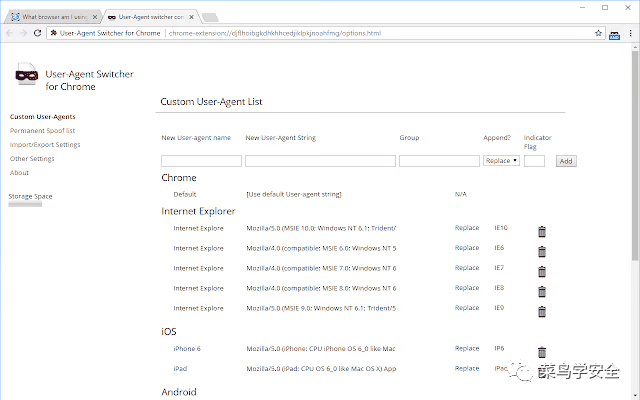Click the 'IE8' indicator flag
640x400 pixels.
point(499,288)
